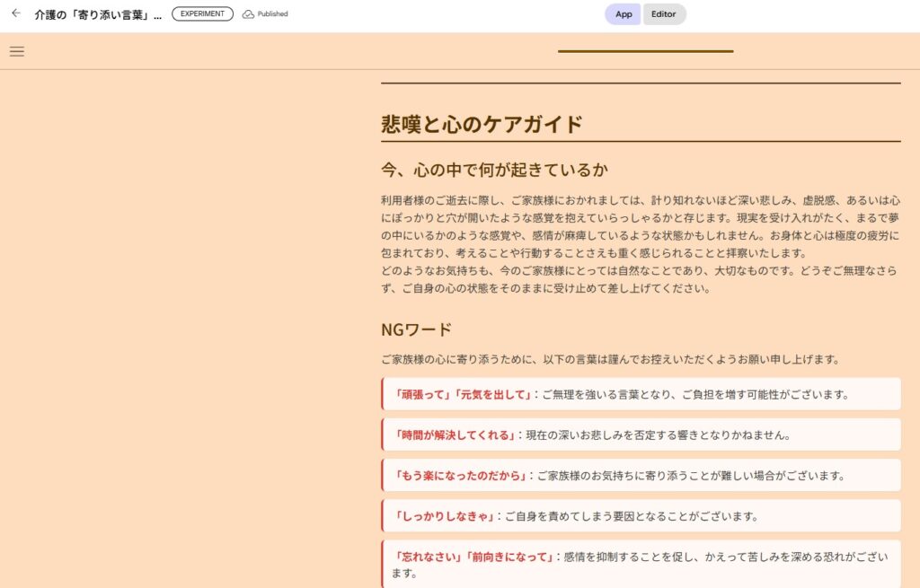
Task: Select the 「頑張って」「元気を出して」 card
Action: pyautogui.click(x=641, y=394)
